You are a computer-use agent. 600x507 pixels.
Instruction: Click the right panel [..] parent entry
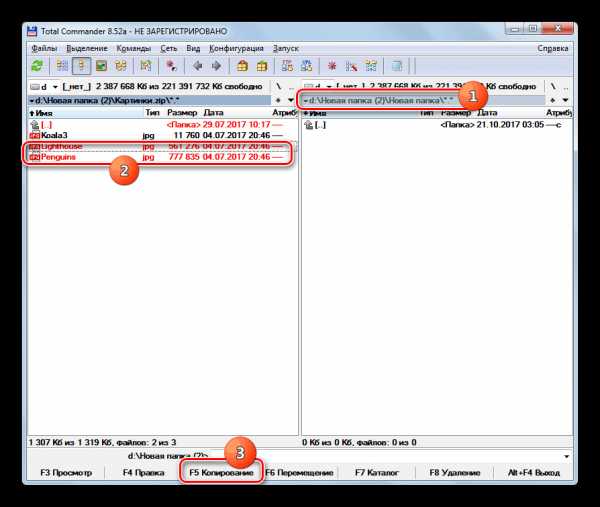(437, 125)
